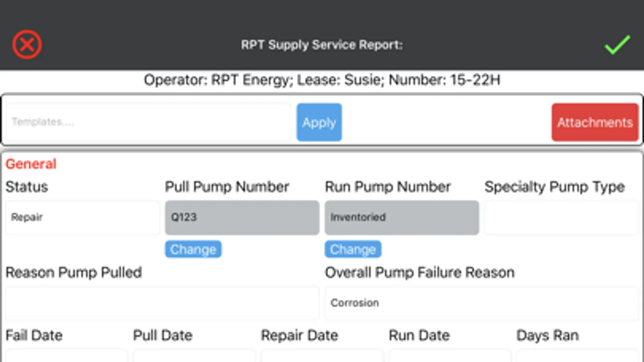Screen dimensions: 644x362
Task: Click Change under Run Pump Number
Action: (353, 249)
